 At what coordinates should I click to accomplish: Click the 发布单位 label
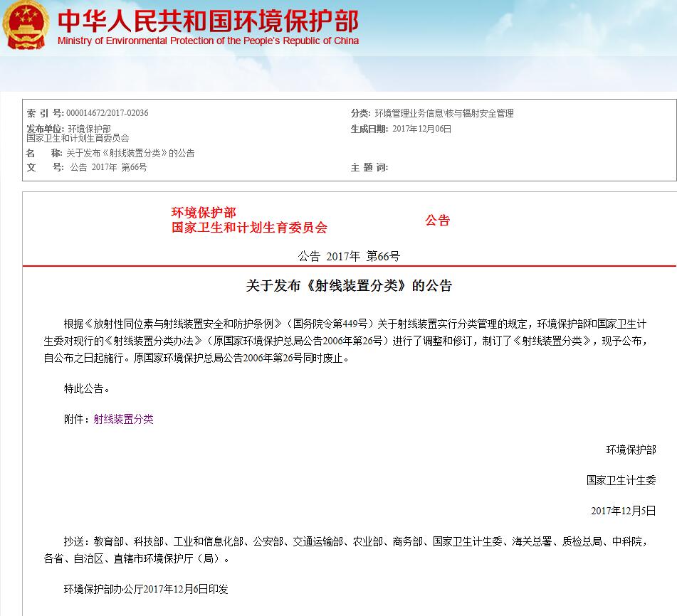(46, 129)
